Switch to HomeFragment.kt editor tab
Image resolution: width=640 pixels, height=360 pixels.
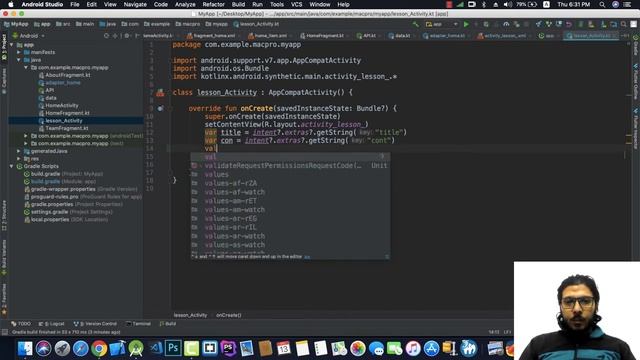322,36
